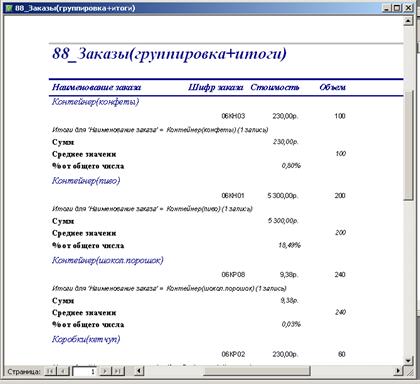Click the 'Наименование заказа' column header

coord(96,87)
